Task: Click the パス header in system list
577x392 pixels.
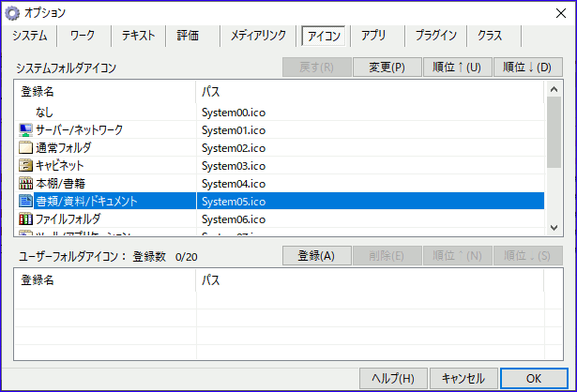Action: (371, 92)
